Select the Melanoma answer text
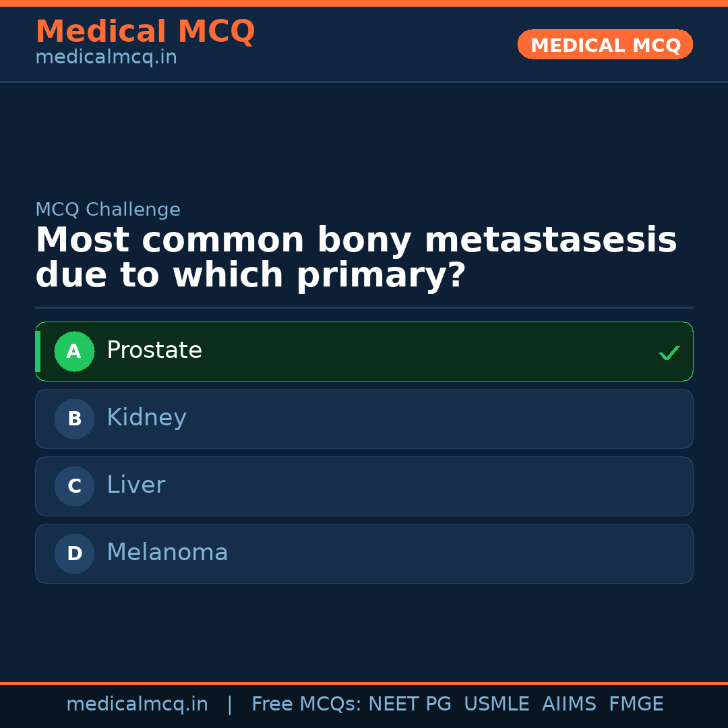The height and width of the screenshot is (728, 728). click(x=167, y=553)
